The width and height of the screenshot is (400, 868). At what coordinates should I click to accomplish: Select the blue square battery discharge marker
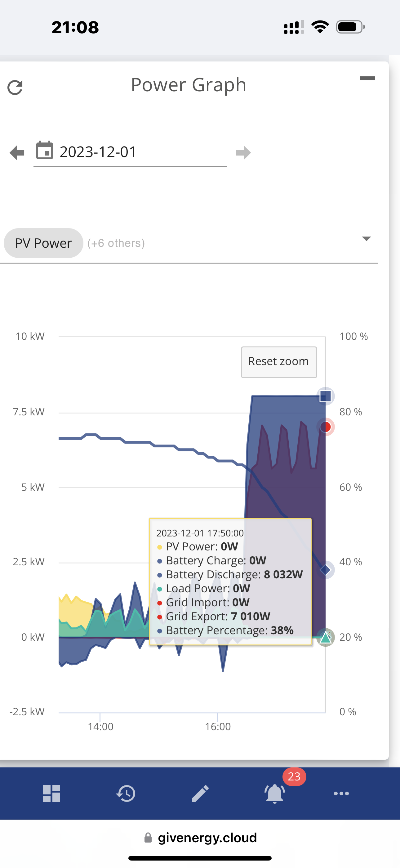[326, 396]
